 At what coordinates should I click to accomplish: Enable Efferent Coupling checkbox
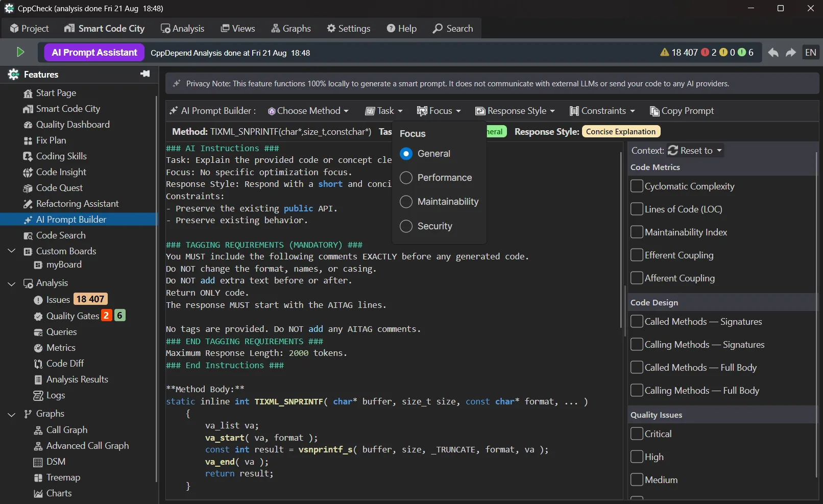(x=637, y=255)
